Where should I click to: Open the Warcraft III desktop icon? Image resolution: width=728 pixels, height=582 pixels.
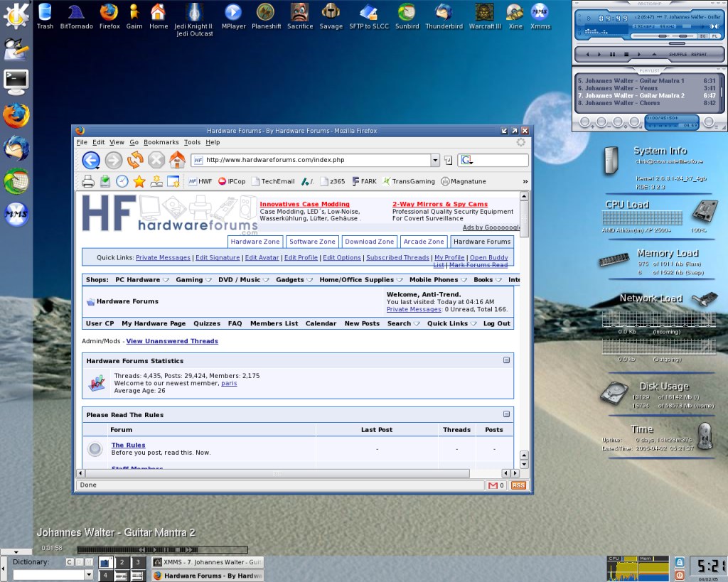pyautogui.click(x=485, y=16)
